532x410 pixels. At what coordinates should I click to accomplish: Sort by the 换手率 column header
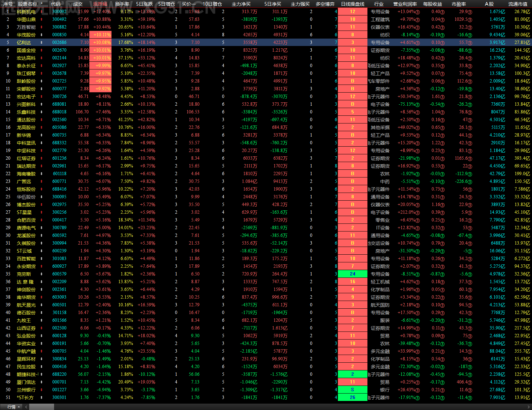(122, 4)
